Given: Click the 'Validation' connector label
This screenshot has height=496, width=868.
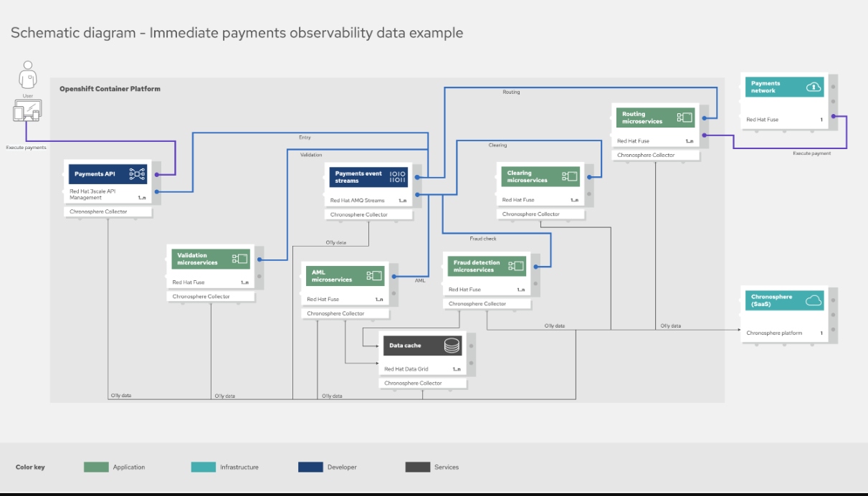Looking at the screenshot, I should (x=311, y=154).
